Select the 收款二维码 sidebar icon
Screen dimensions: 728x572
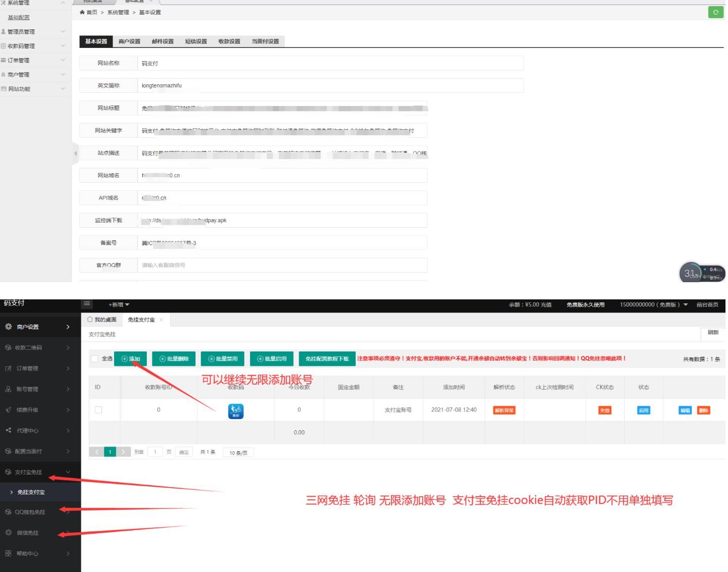point(9,347)
